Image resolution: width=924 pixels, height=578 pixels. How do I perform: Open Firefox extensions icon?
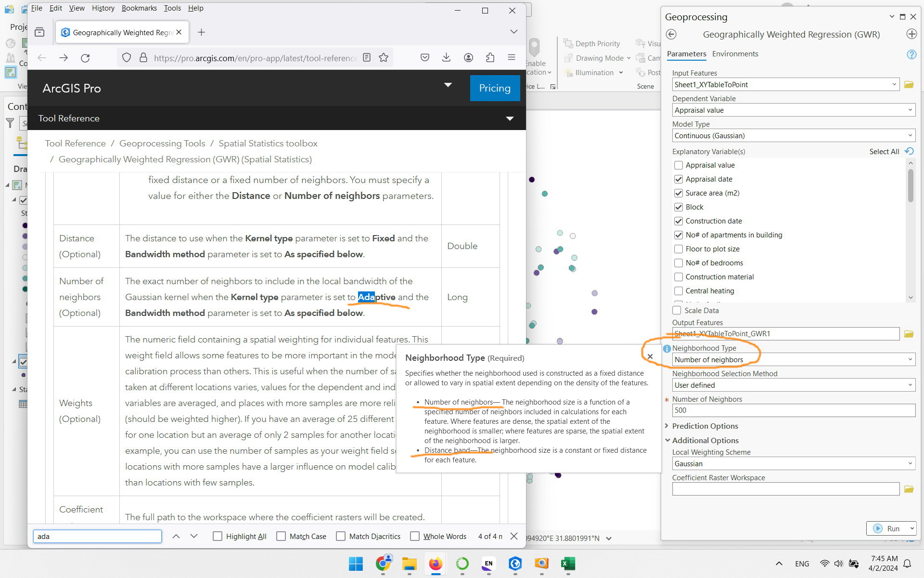(490, 58)
